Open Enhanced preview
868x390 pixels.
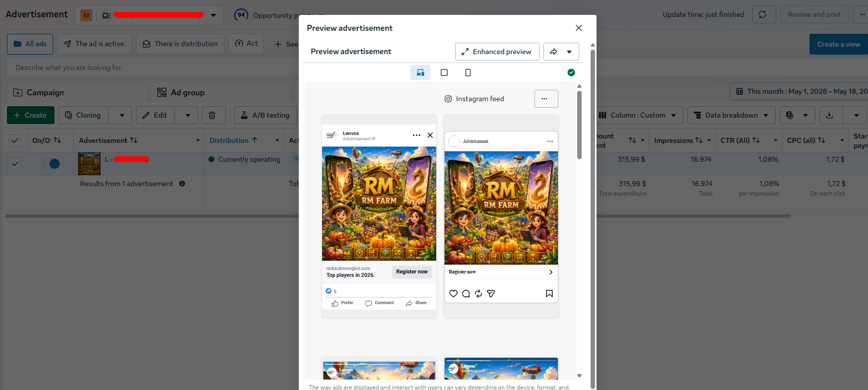click(x=497, y=52)
